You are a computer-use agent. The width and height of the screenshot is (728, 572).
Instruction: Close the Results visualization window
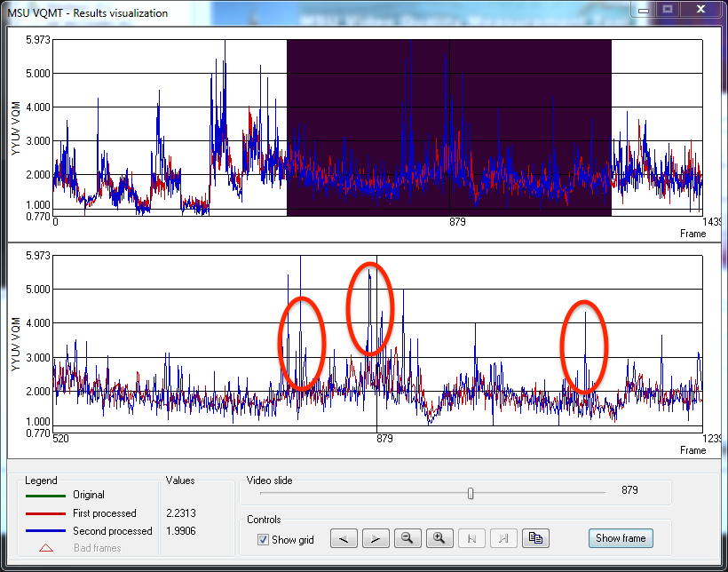701,9
